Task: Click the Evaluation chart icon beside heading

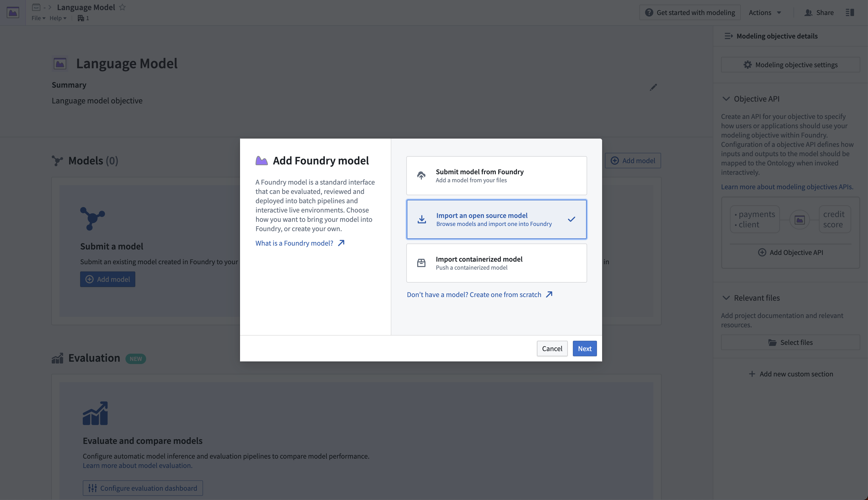Action: [x=57, y=358]
